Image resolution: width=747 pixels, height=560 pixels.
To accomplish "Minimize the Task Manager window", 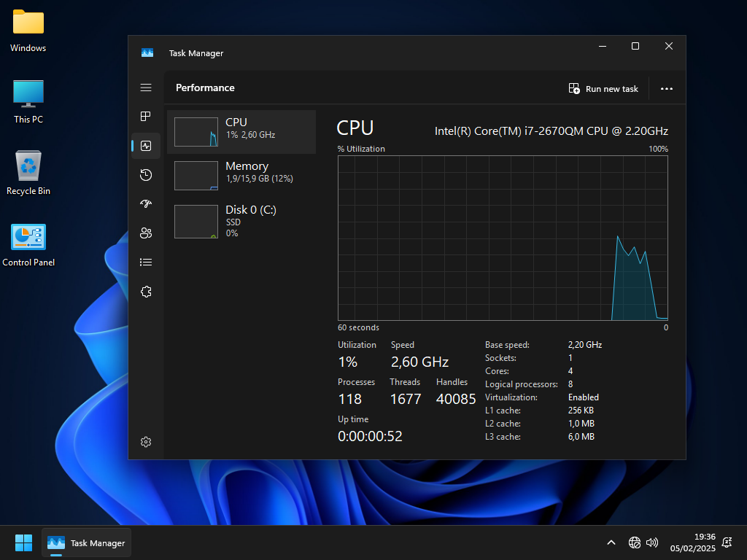I will click(x=602, y=46).
